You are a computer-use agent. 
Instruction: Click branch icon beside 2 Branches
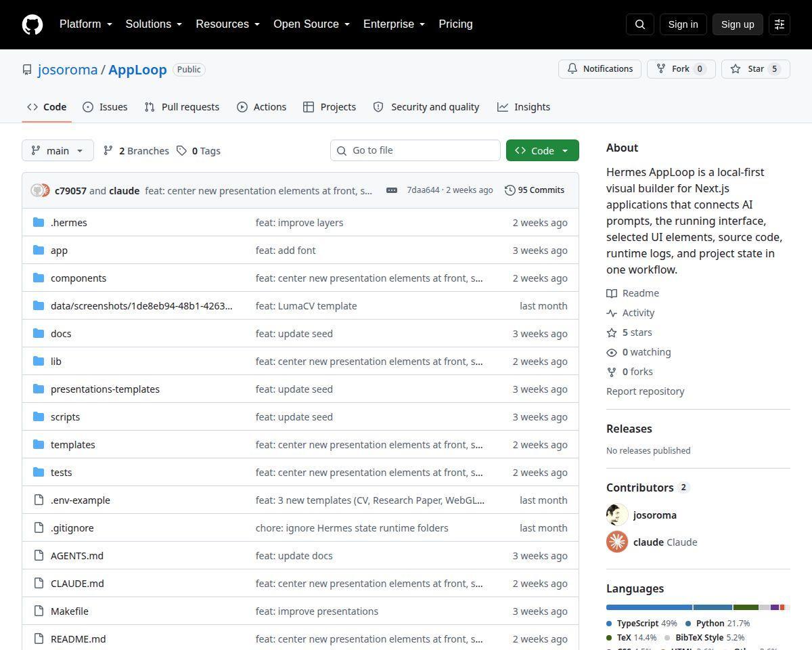click(108, 150)
